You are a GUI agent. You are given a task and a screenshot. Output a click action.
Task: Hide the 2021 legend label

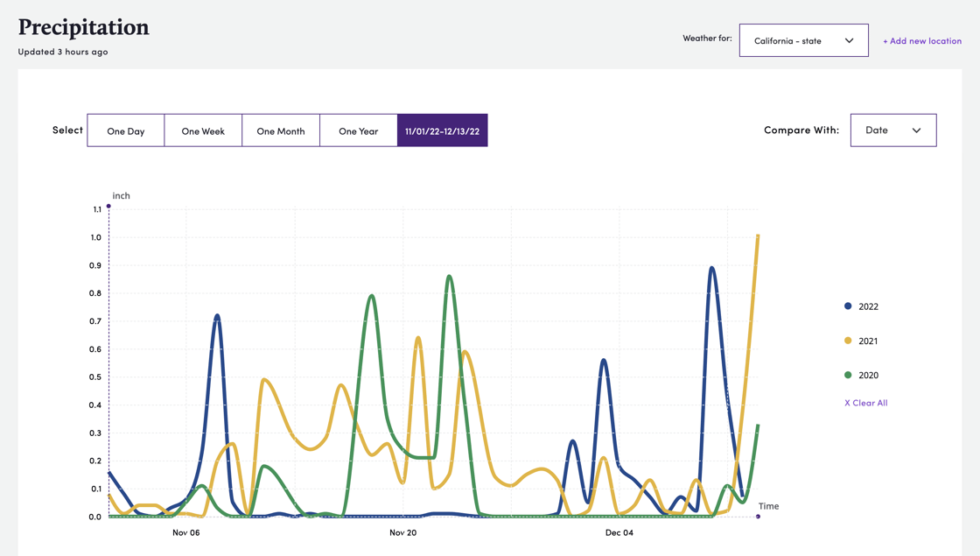click(x=868, y=341)
